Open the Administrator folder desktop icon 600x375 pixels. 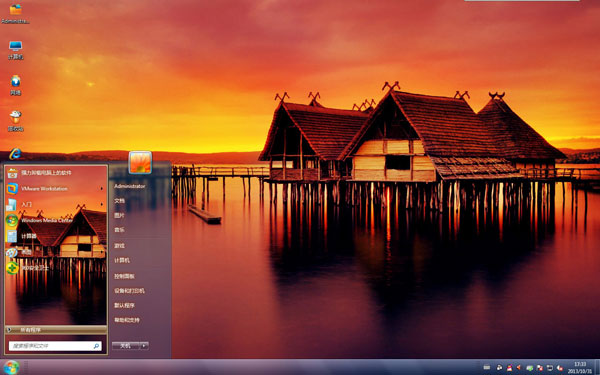click(15, 13)
